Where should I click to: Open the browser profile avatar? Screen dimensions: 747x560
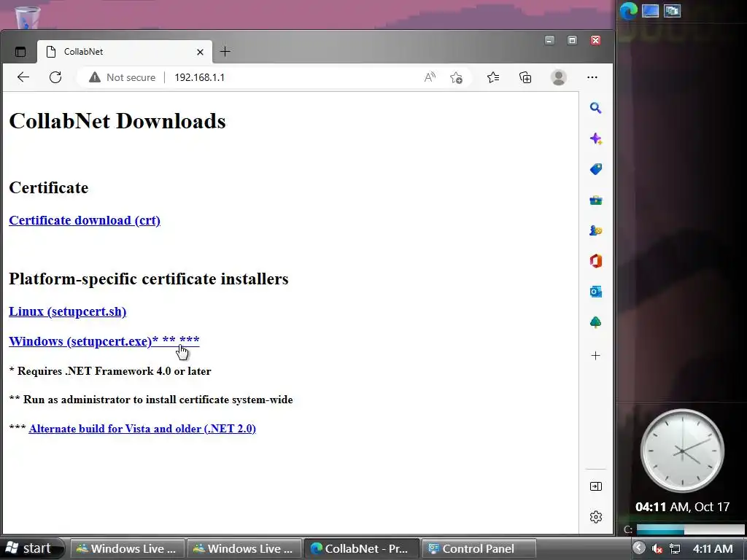point(558,77)
